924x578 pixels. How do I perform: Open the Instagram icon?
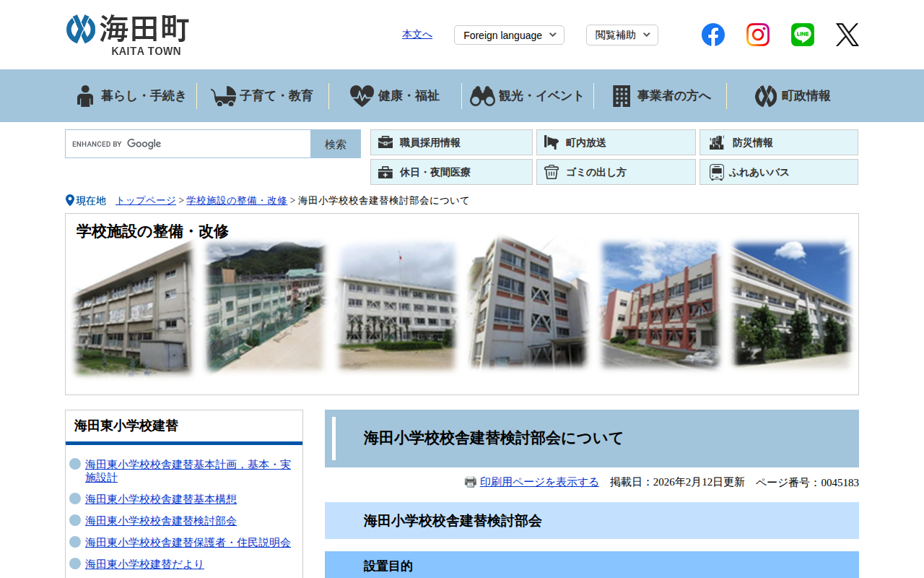758,35
